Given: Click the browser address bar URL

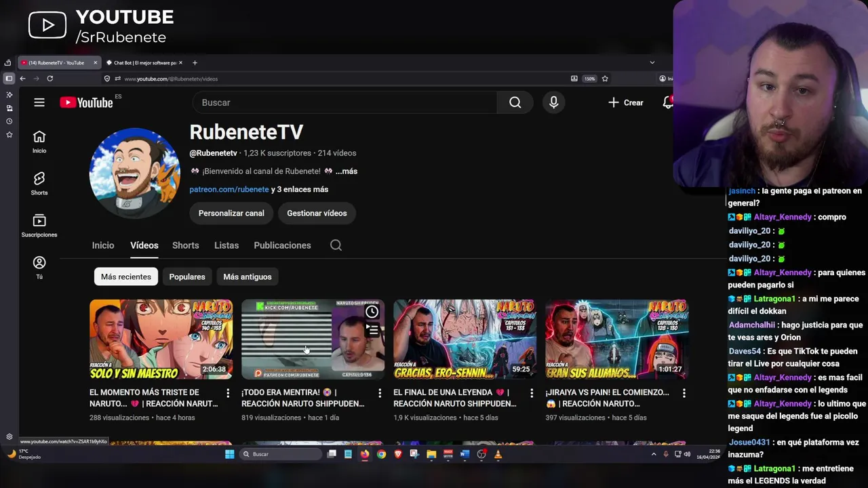Looking at the screenshot, I should point(171,79).
